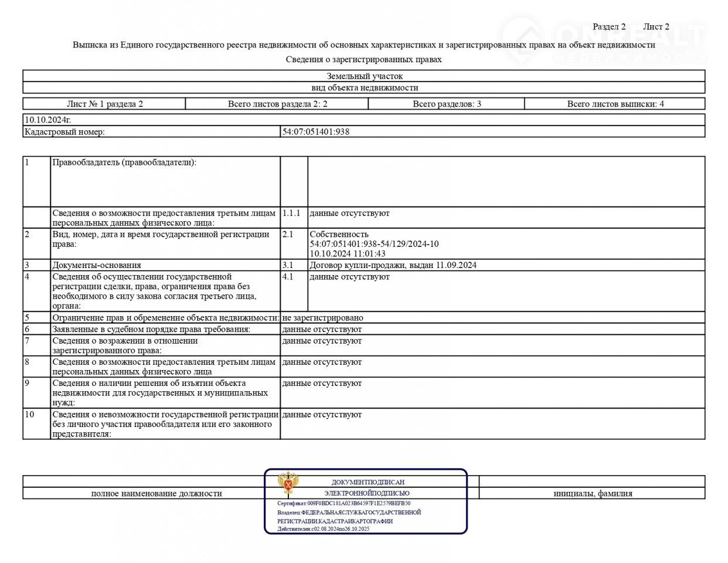Click the certificate number line in the signature stamp

tap(343, 503)
